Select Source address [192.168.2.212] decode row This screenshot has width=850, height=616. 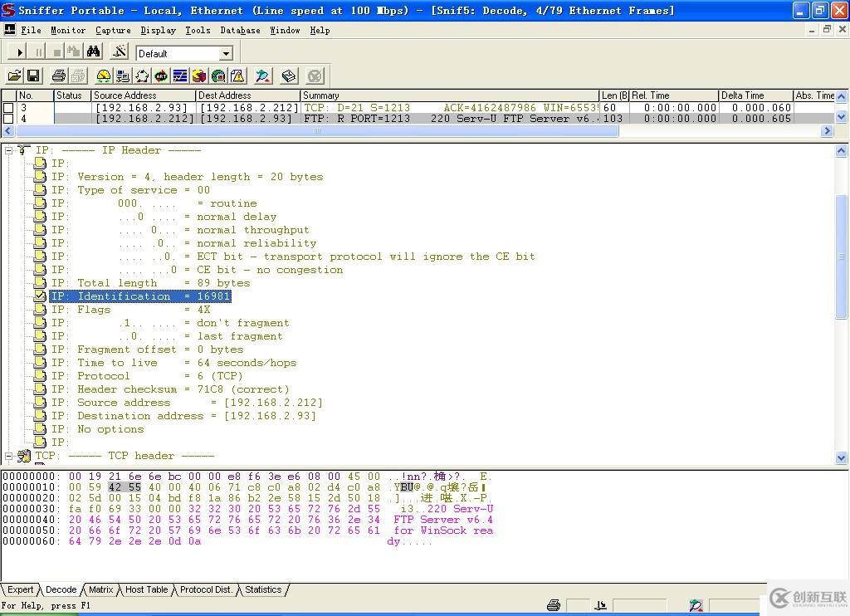(x=187, y=403)
